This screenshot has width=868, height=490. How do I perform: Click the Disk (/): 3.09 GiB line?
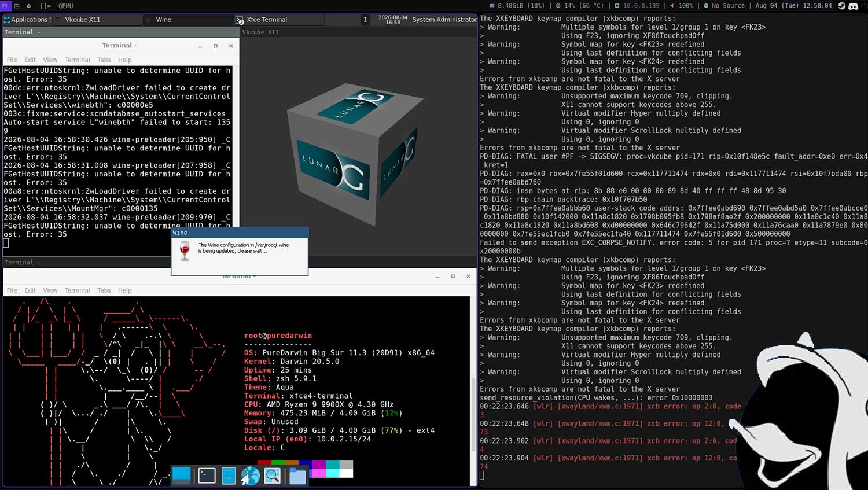[x=339, y=430]
